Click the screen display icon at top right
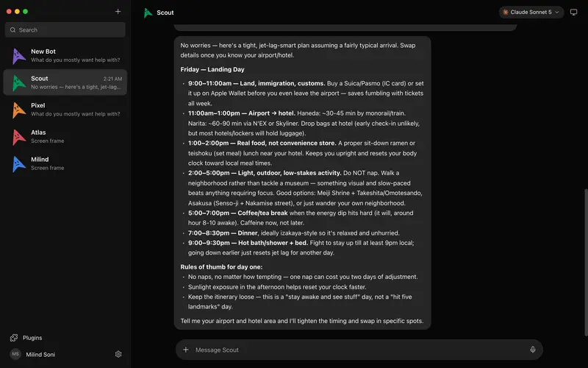This screenshot has height=368, width=588. (x=573, y=12)
